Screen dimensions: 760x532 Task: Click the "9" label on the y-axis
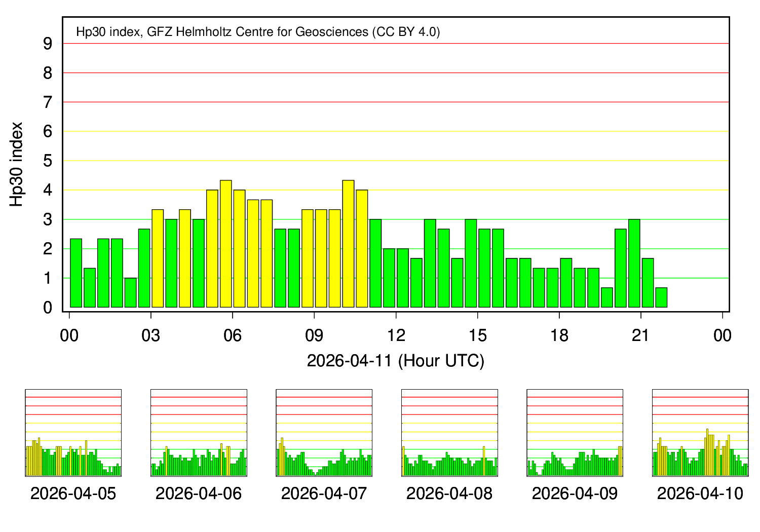click(48, 44)
